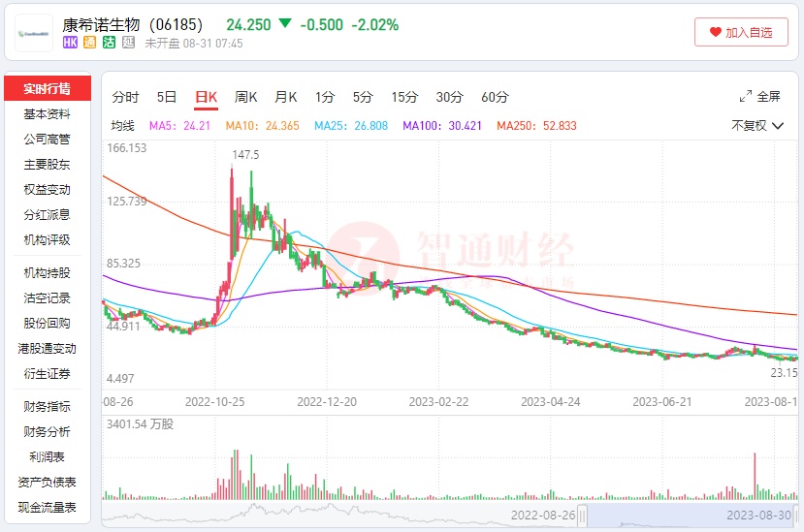Open 机构持股 sidebar item
The height and width of the screenshot is (532, 804).
point(48,272)
